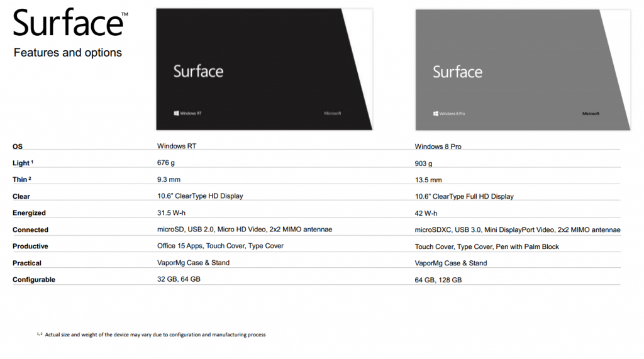Click the 'Features and options' subtitle
This screenshot has width=644, height=359.
(68, 53)
